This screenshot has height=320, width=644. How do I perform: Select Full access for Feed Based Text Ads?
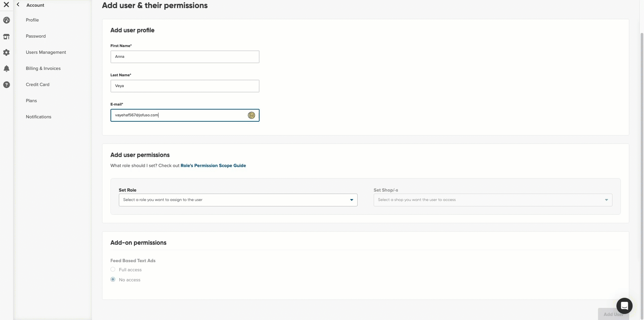[113, 270]
